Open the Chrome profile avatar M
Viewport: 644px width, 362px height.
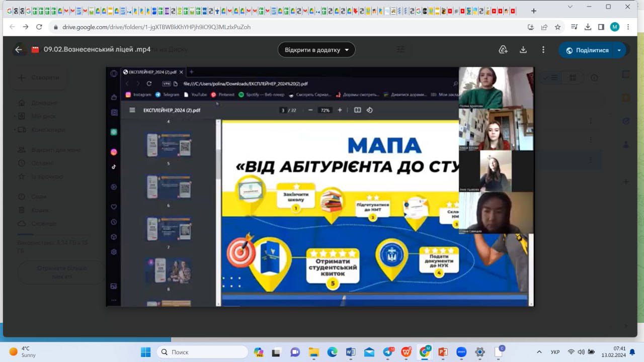(x=614, y=27)
